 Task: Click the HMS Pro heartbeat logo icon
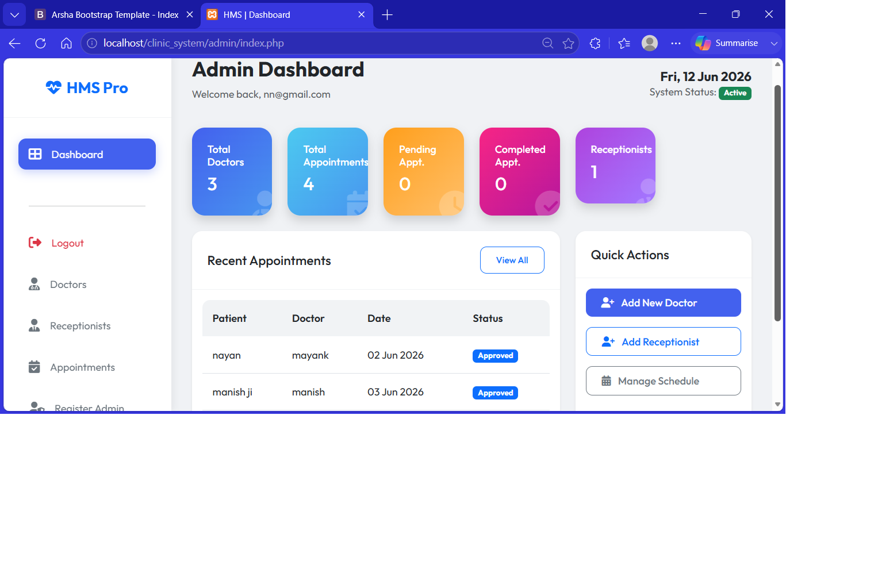[53, 87]
